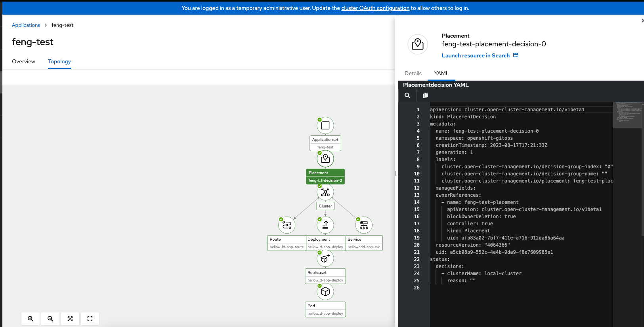Zoom out of the topology view
The width and height of the screenshot is (644, 327).
pos(50,319)
